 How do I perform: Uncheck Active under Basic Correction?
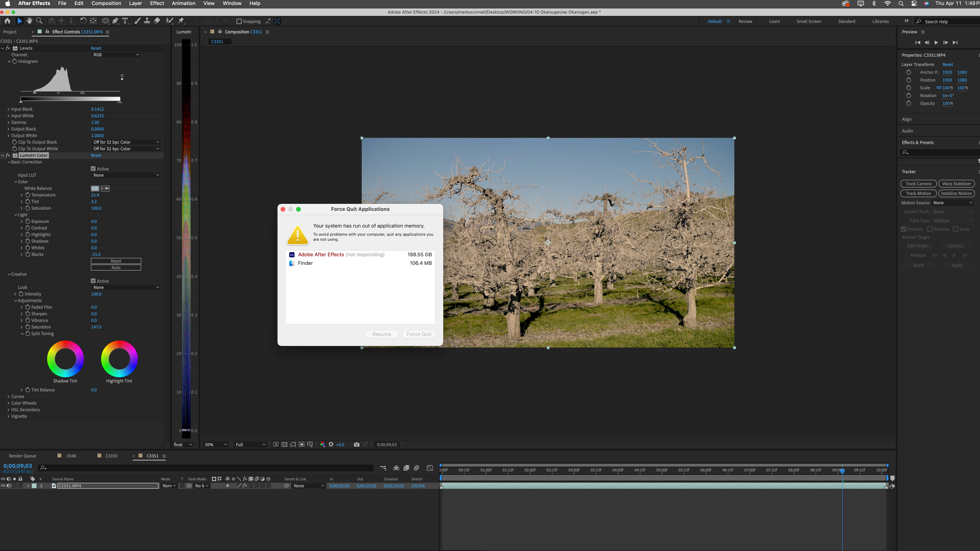click(x=93, y=169)
